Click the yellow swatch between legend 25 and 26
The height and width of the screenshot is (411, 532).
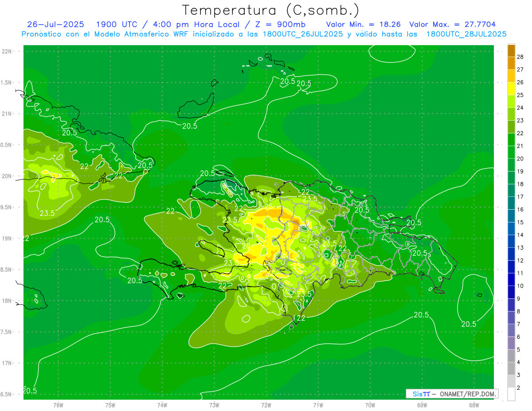[x=511, y=89]
